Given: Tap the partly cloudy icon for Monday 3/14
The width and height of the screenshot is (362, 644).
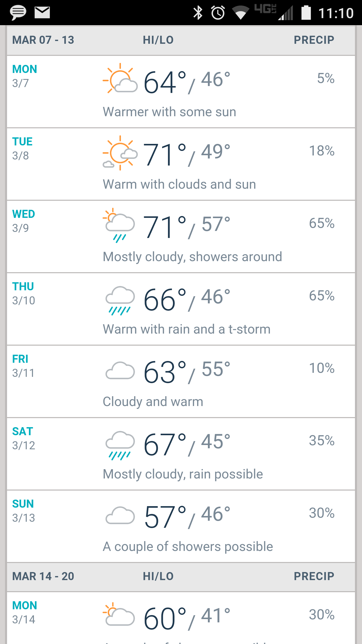Looking at the screenshot, I should tap(119, 614).
